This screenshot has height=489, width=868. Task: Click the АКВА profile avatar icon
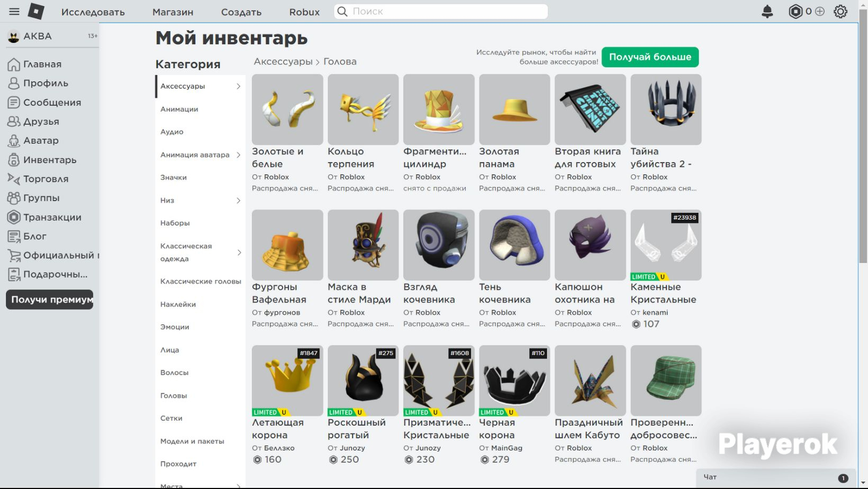(14, 37)
